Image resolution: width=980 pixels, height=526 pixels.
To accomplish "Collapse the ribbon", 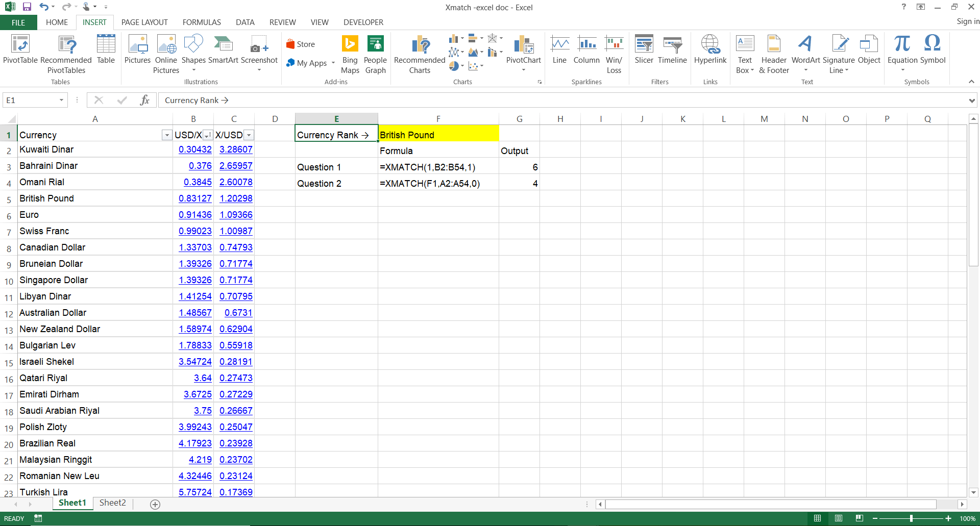I will coord(971,81).
